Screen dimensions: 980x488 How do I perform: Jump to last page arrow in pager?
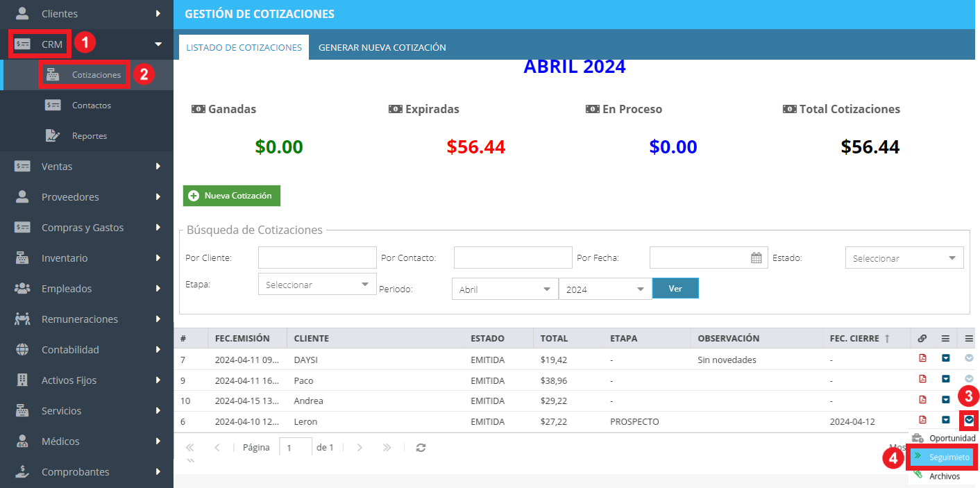pyautogui.click(x=387, y=448)
